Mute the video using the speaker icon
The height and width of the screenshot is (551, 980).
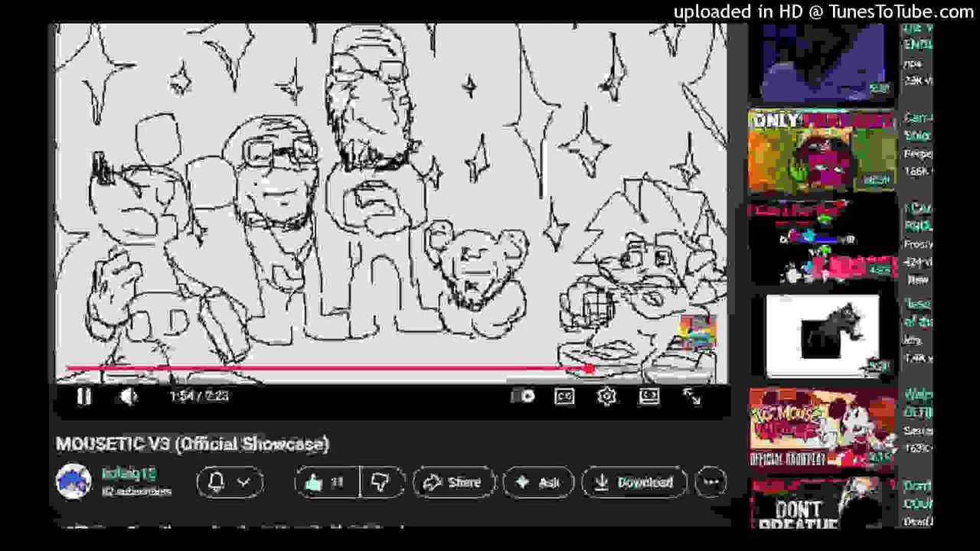(x=129, y=396)
